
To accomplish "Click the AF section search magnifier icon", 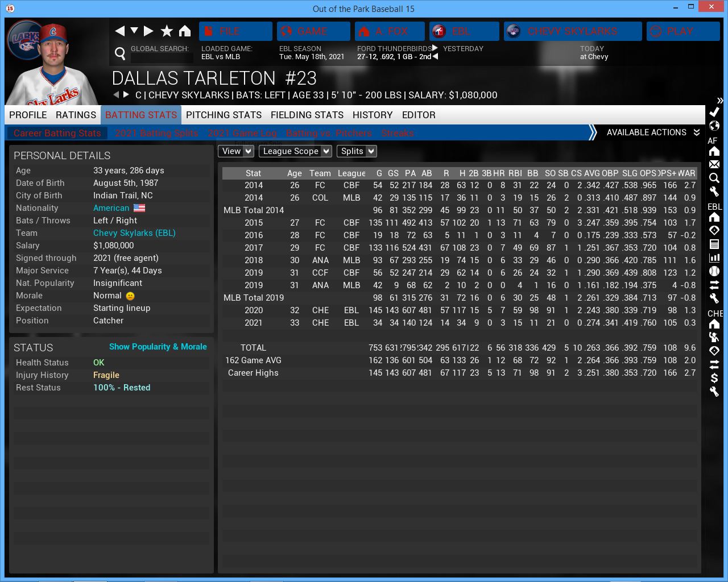I will click(x=714, y=178).
